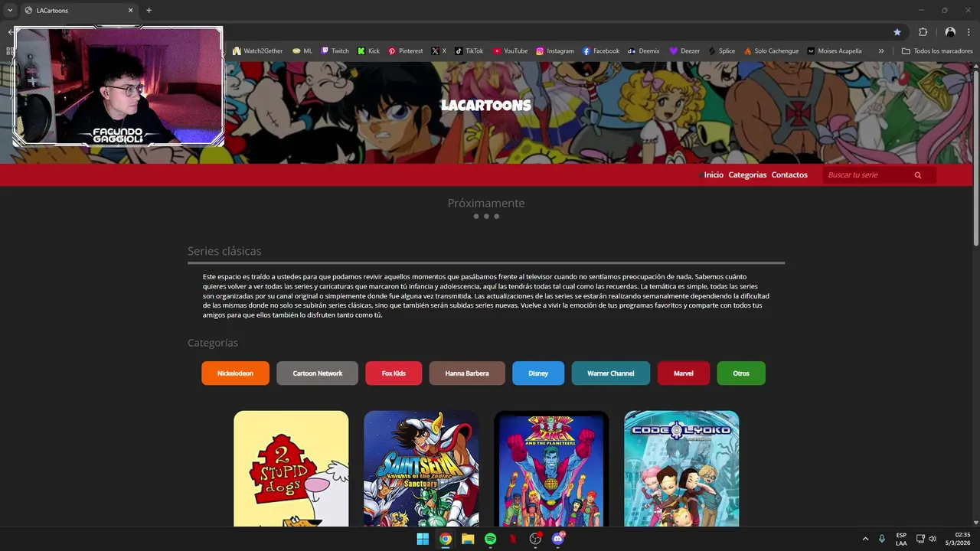Show hidden bookmarks with the double chevron
The image size is (980, 551).
click(x=881, y=51)
